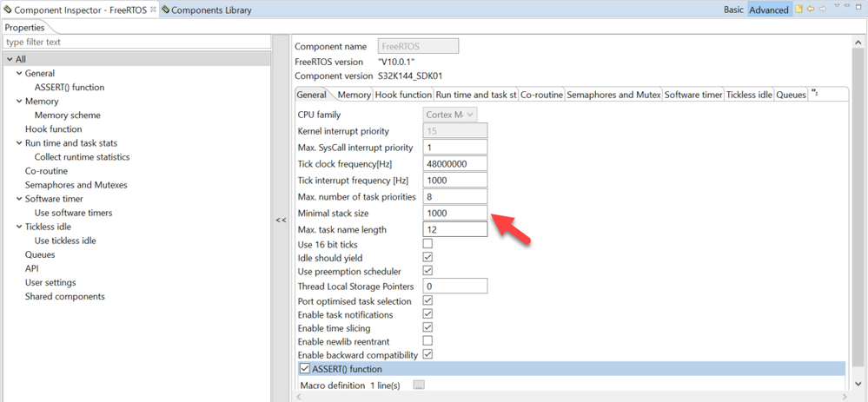Click Thread Local Storage Pointers field

click(455, 286)
